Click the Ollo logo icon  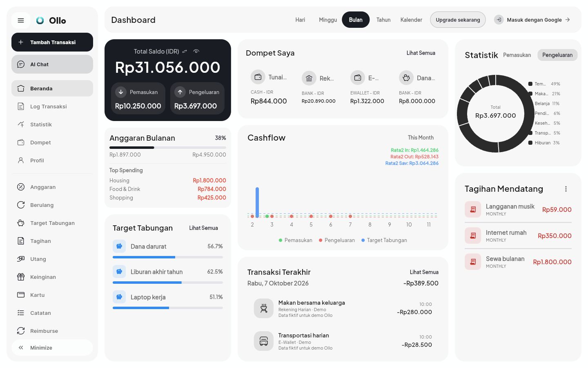point(40,20)
